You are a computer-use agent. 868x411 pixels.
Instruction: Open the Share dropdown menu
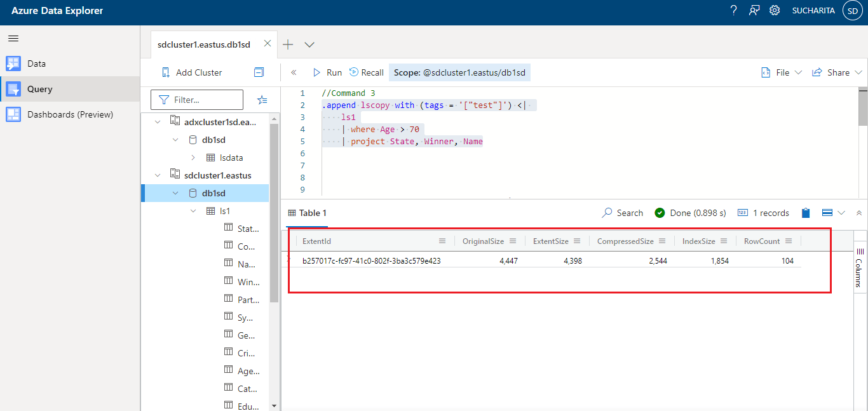tap(837, 72)
